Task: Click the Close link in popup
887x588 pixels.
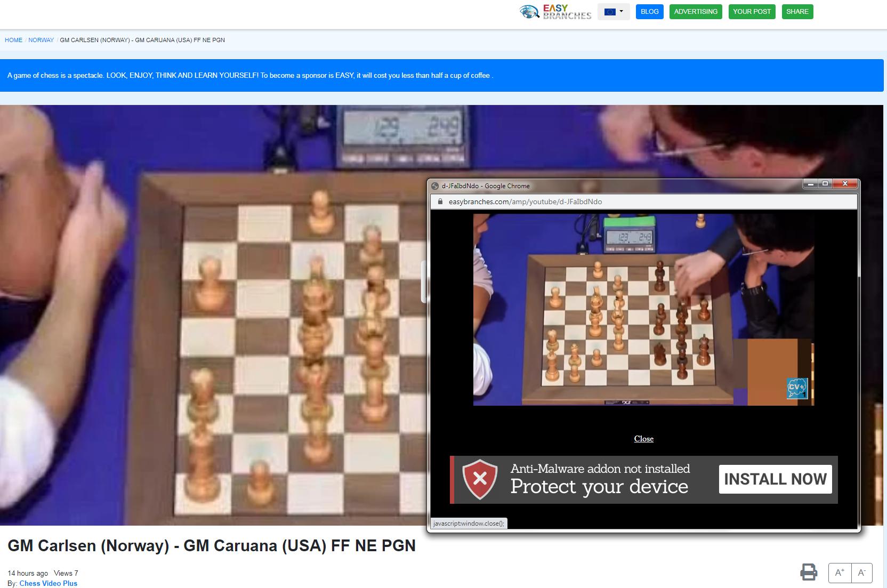Action: coord(643,439)
